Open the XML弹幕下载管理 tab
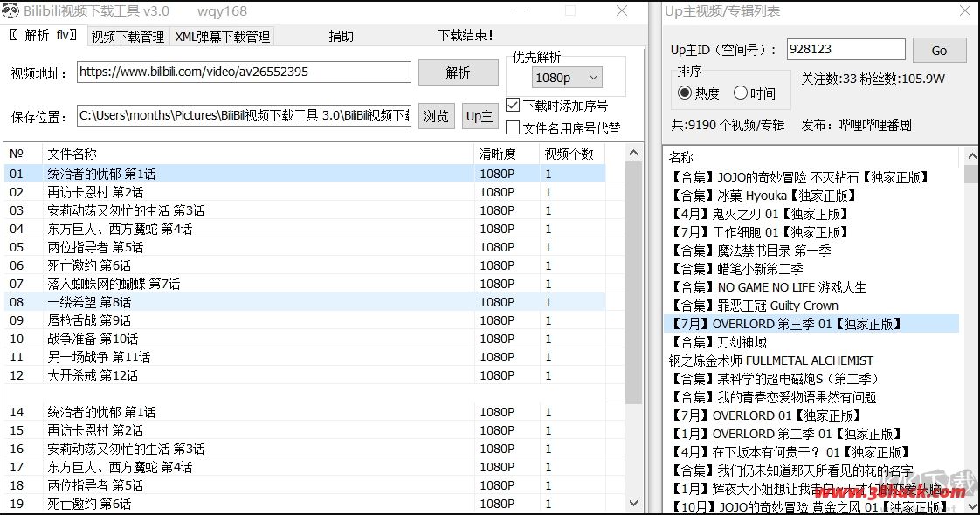Screen dimensions: 980x515 (x=222, y=37)
